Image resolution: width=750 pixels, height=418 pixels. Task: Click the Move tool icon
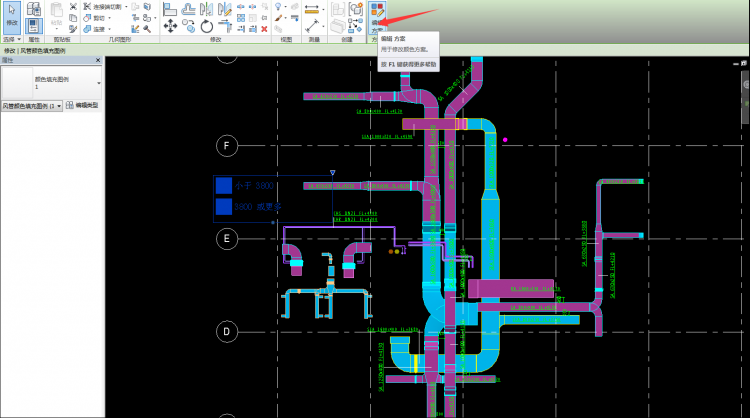click(170, 27)
